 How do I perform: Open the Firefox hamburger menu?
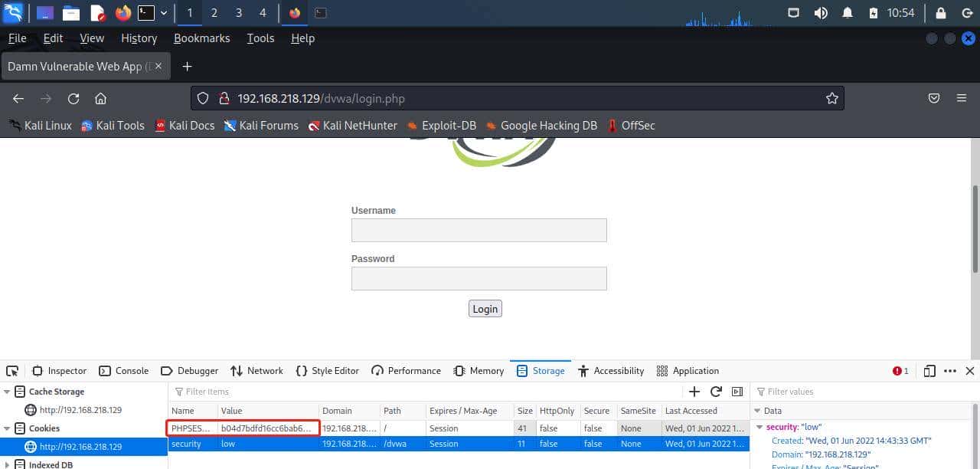pos(962,99)
